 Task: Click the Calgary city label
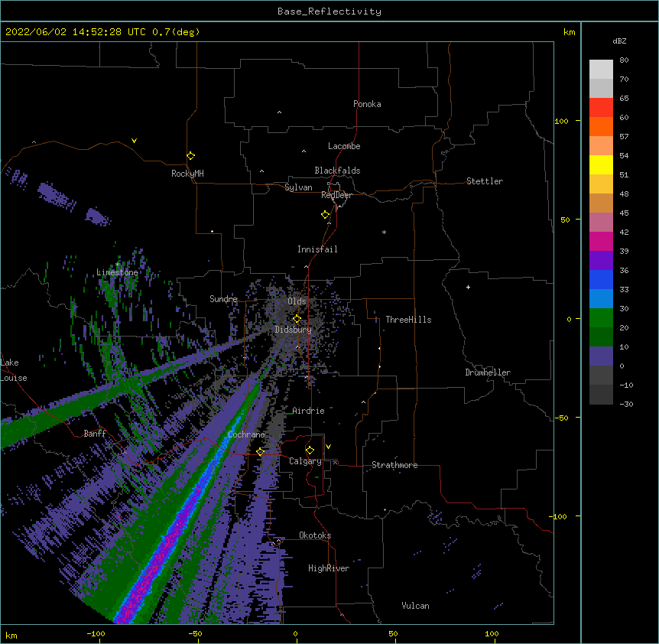coord(305,461)
